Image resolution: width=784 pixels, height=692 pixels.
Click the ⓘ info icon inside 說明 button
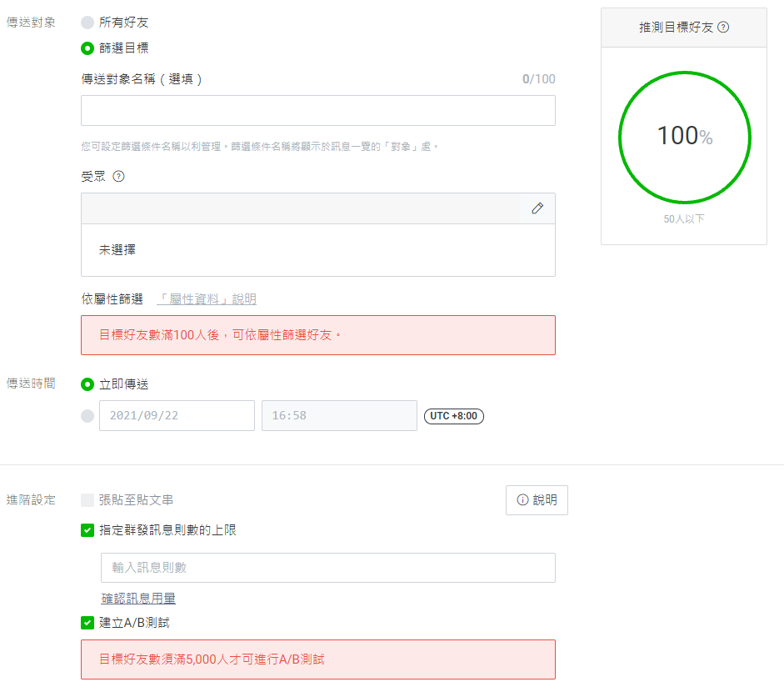pos(521,500)
